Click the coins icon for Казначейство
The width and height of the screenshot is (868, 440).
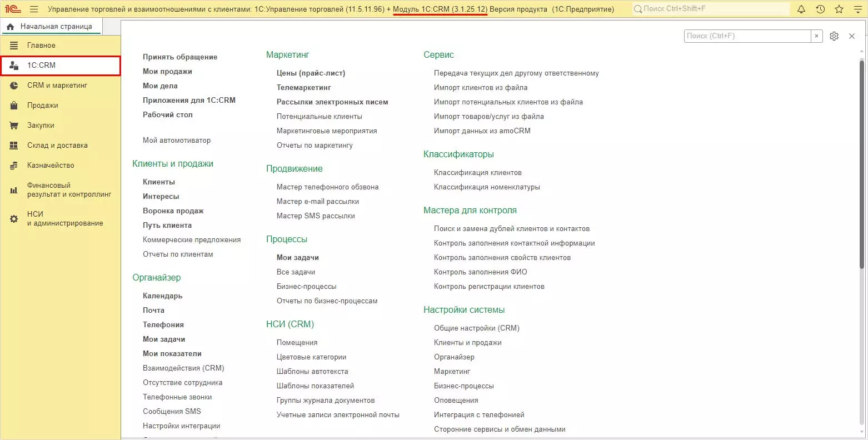pyautogui.click(x=14, y=166)
